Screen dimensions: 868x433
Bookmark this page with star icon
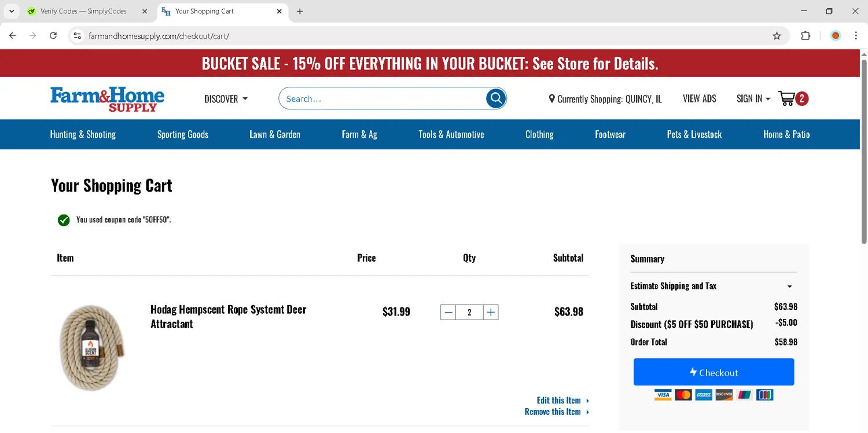[777, 36]
